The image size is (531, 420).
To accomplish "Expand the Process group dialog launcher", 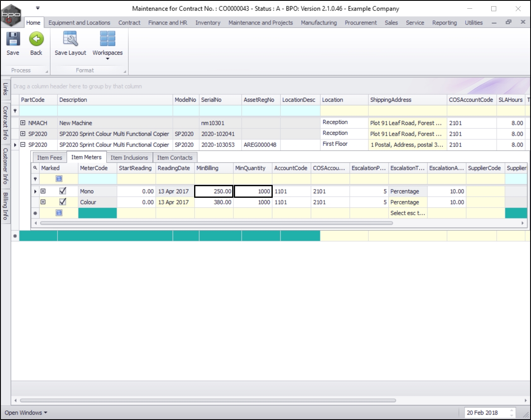I will pyautogui.click(x=47, y=72).
